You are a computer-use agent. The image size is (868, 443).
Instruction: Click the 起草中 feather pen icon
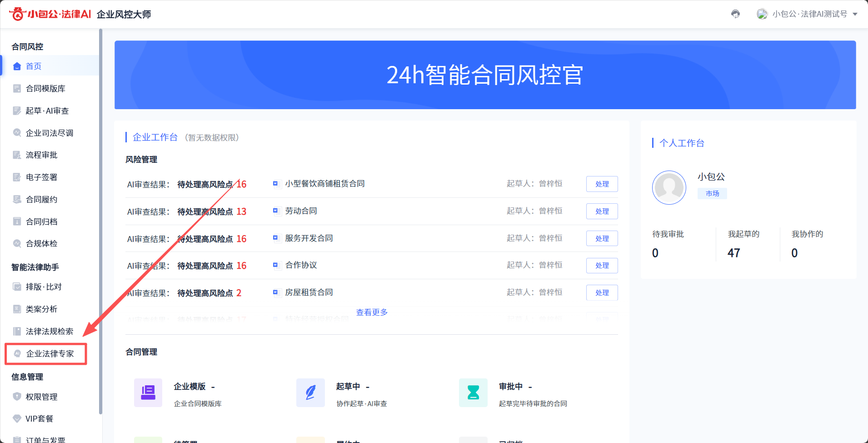click(x=310, y=393)
